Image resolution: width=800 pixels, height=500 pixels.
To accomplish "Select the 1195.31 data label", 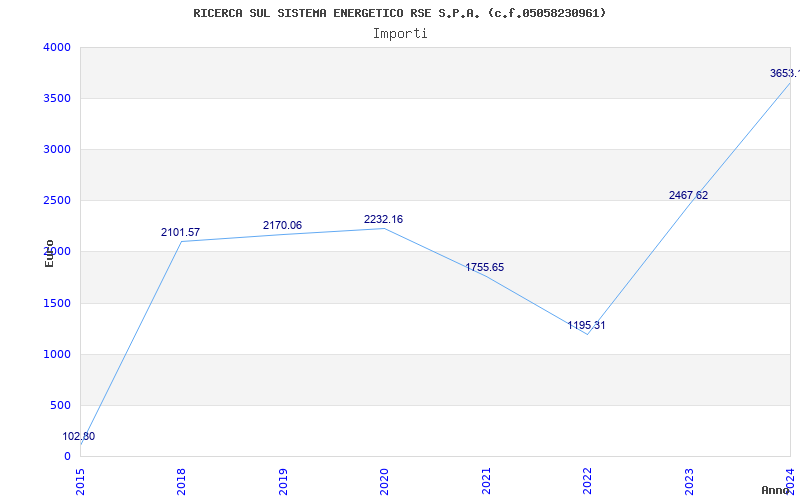I will tap(586, 326).
